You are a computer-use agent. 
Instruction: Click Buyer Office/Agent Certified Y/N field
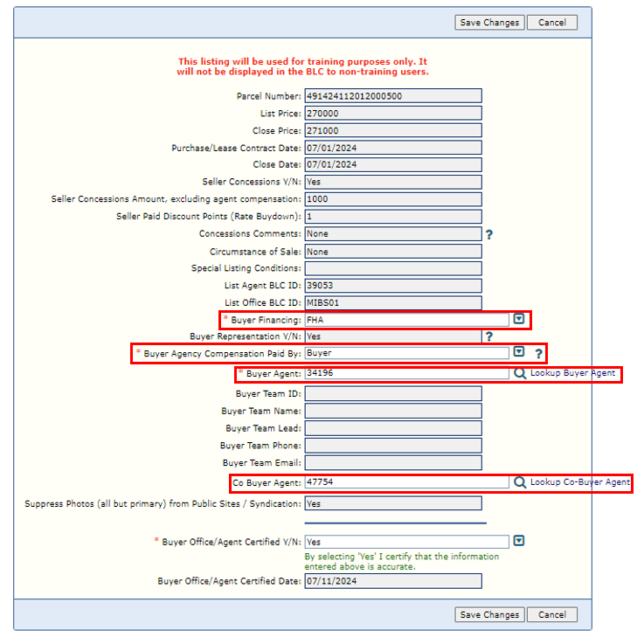(406, 542)
